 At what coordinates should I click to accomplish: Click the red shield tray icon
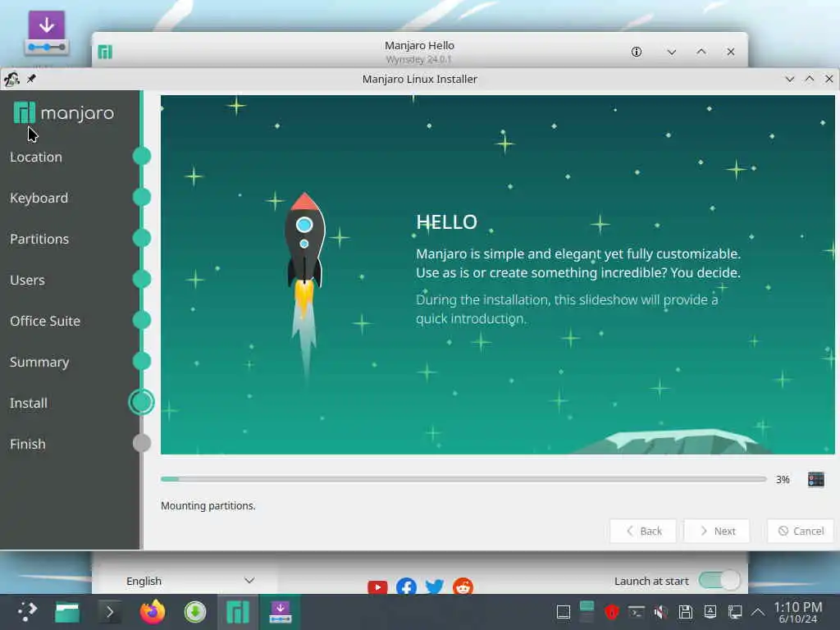[612, 612]
